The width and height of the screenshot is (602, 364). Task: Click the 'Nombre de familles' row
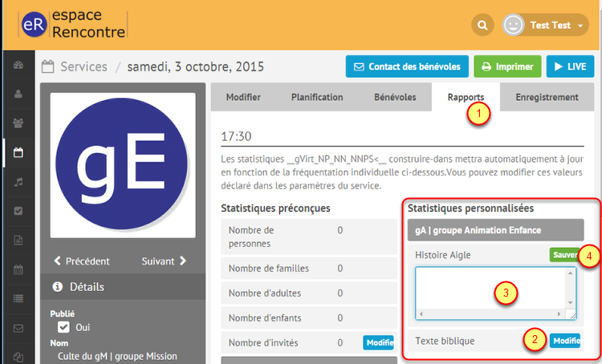309,268
